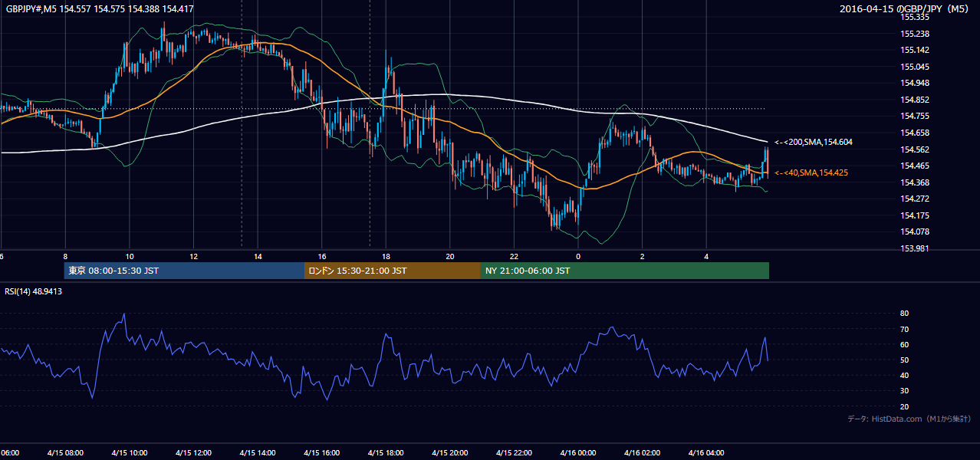Viewport: 980px width, 460px height.
Task: Click the 4/15 14:00 time label
Action: coord(257,453)
